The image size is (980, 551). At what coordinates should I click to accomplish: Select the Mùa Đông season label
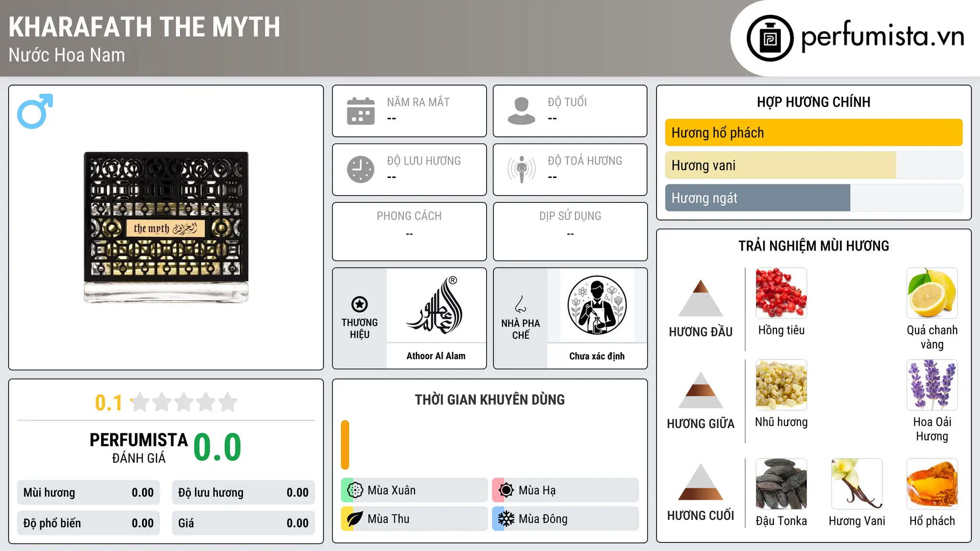543,519
